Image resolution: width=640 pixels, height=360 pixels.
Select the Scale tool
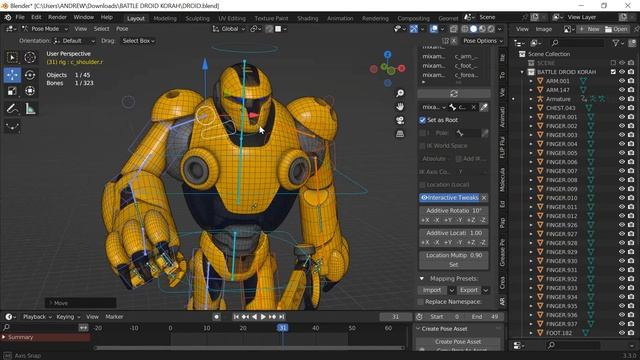coord(12,91)
